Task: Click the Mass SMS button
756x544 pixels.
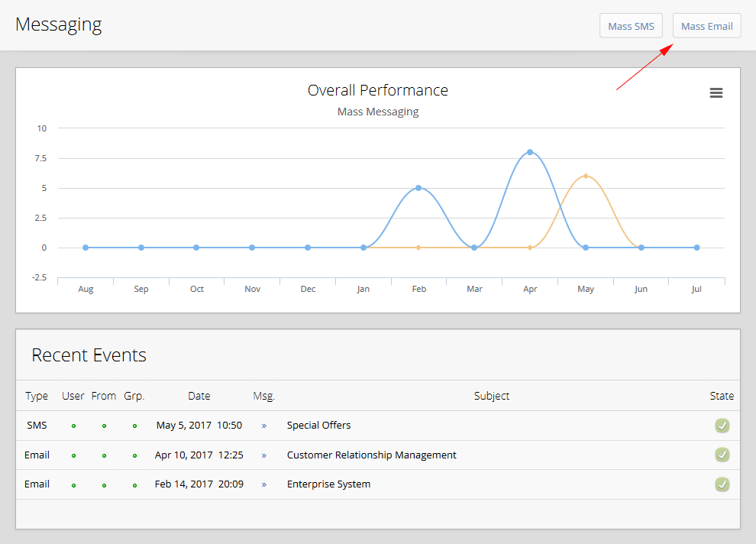Action: point(631,25)
